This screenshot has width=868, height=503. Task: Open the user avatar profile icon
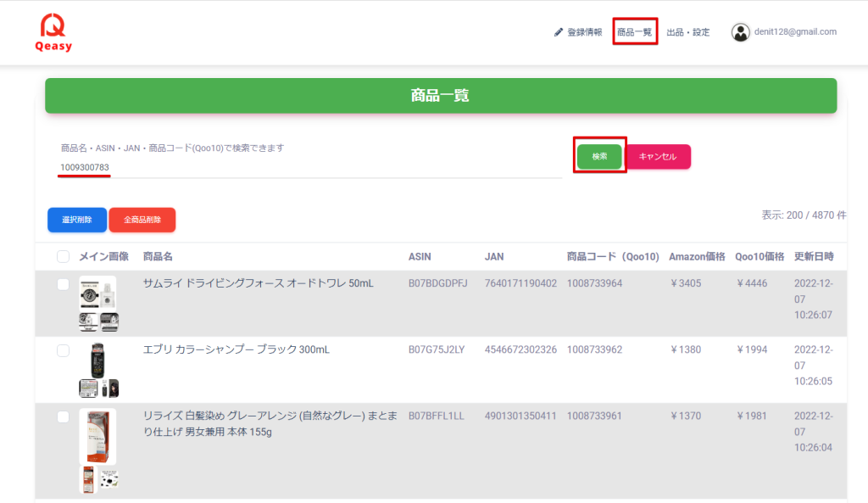[x=741, y=32]
